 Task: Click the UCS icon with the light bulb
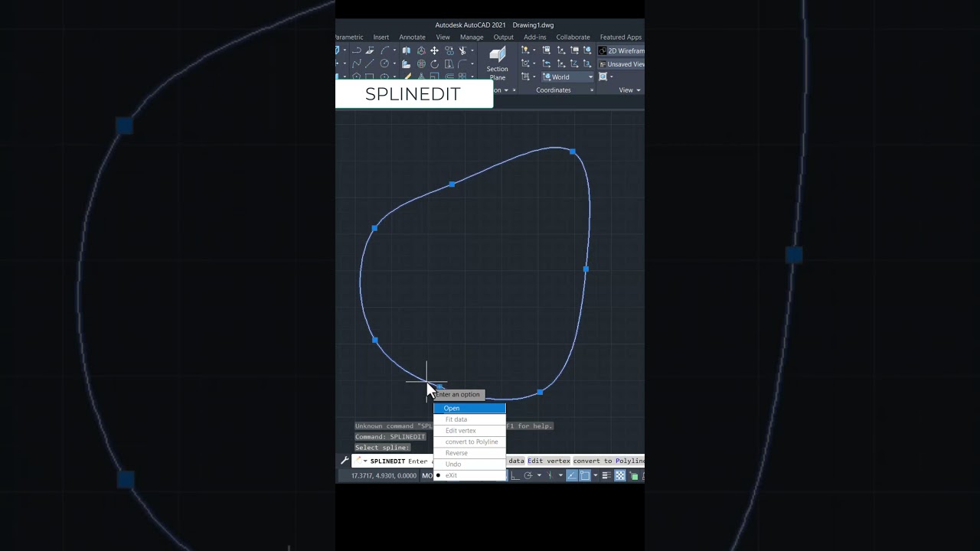coord(525,51)
